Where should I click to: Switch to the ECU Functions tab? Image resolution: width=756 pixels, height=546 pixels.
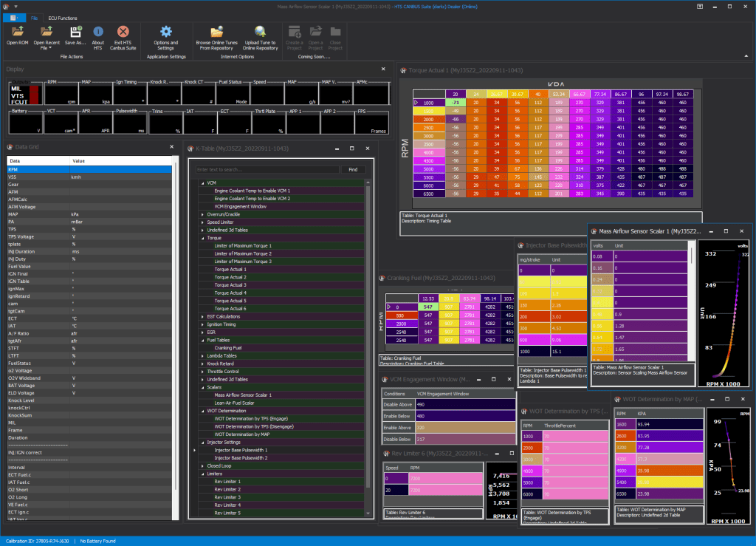coord(63,16)
